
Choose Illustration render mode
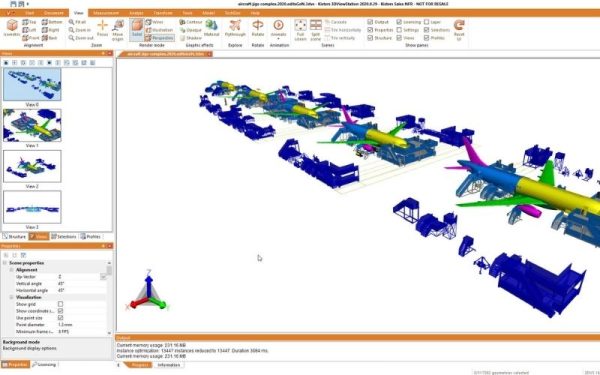click(x=160, y=30)
